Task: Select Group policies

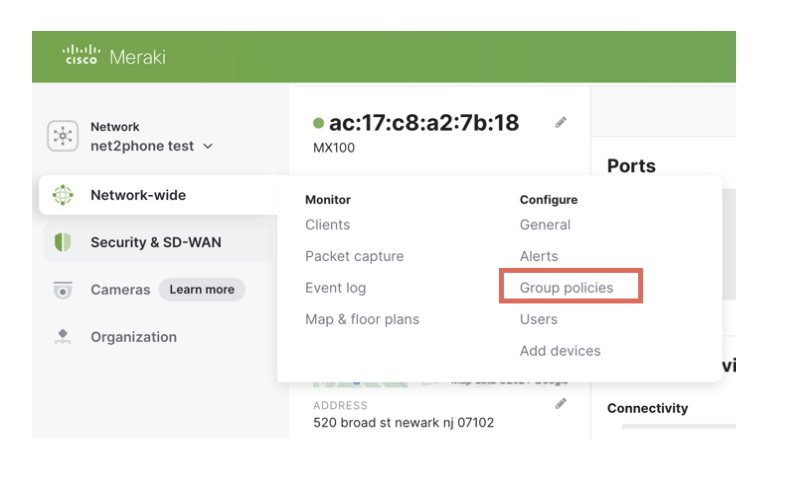Action: pyautogui.click(x=566, y=288)
